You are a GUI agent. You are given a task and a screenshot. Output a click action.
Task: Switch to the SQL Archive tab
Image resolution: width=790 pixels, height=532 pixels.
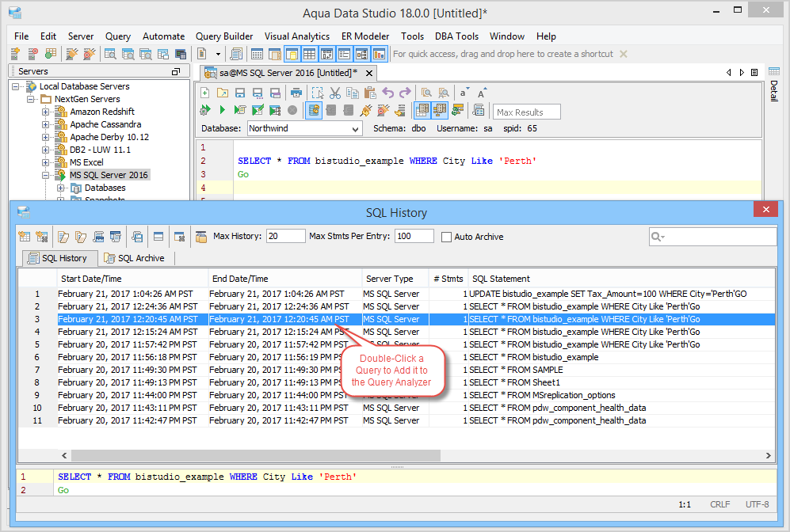click(135, 258)
